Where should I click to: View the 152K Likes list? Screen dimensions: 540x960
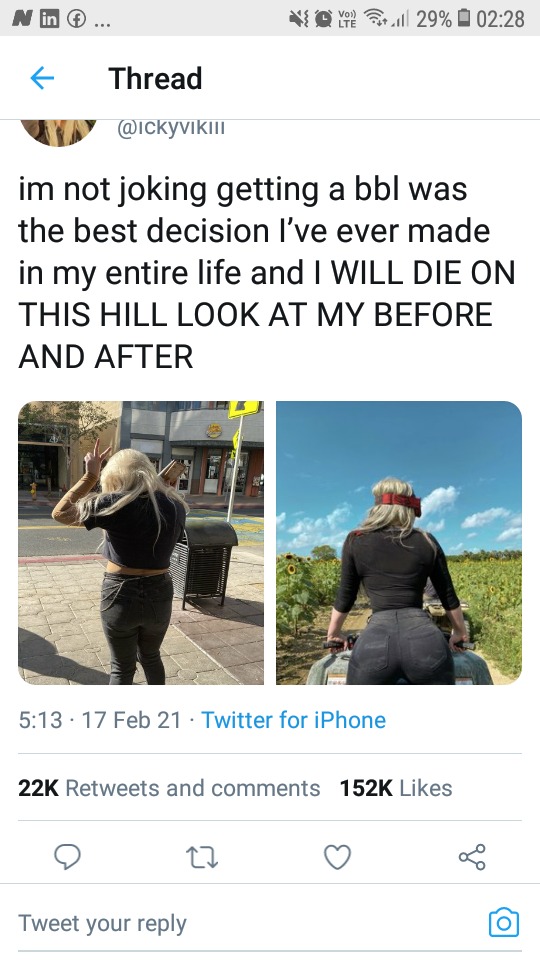396,788
